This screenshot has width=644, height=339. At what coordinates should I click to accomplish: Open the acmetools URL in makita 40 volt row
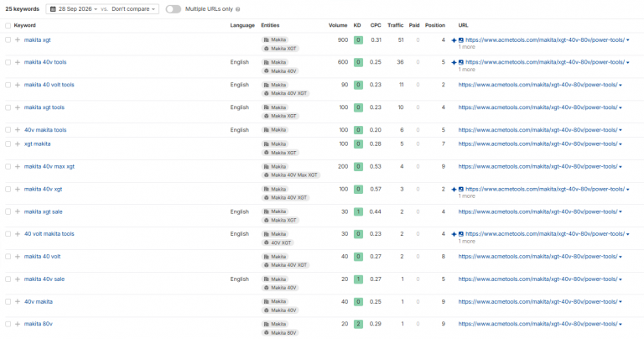click(x=538, y=257)
